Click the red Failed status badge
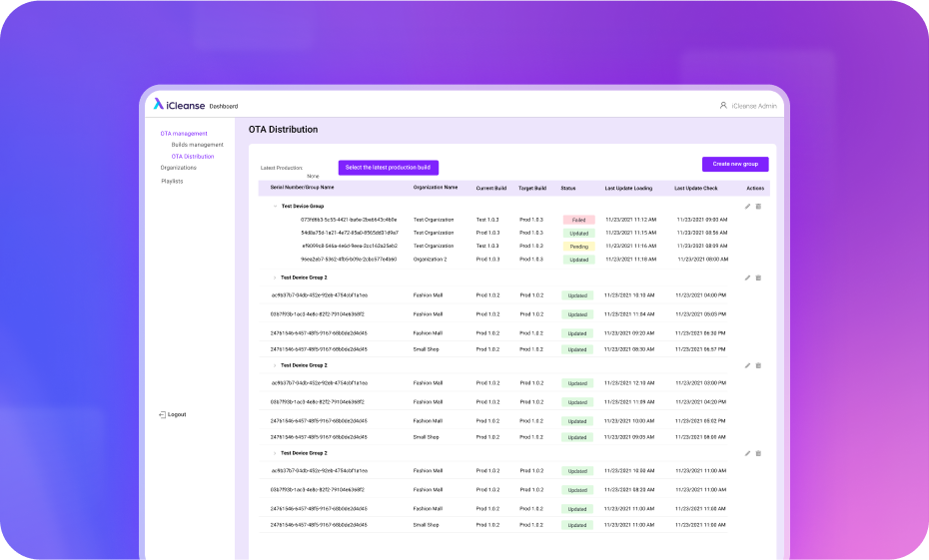929x560 pixels. click(x=578, y=220)
